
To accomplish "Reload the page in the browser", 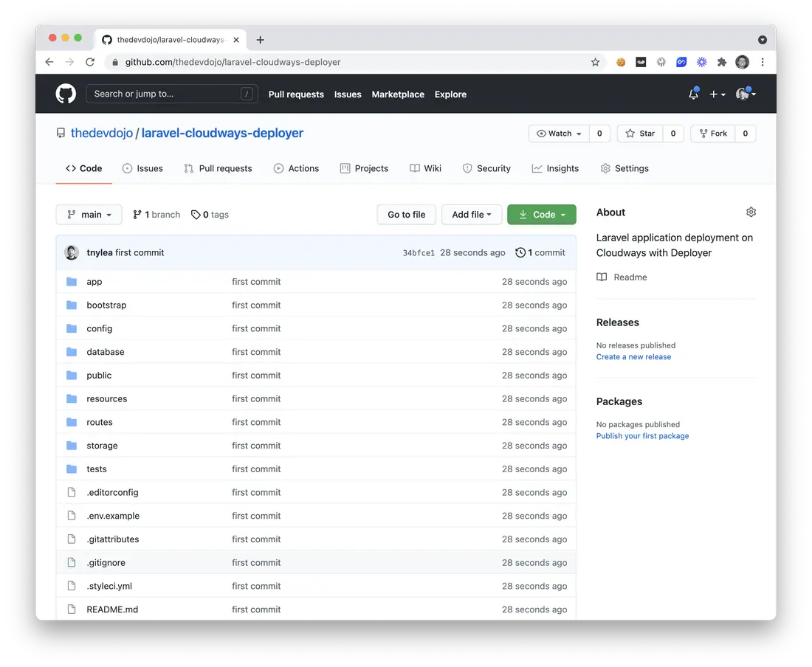I will click(90, 62).
